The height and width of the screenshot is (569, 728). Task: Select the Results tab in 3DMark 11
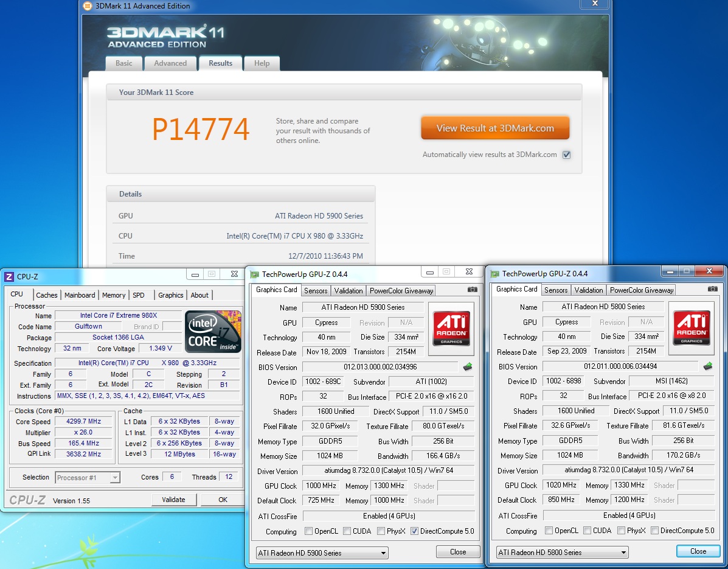pos(221,63)
